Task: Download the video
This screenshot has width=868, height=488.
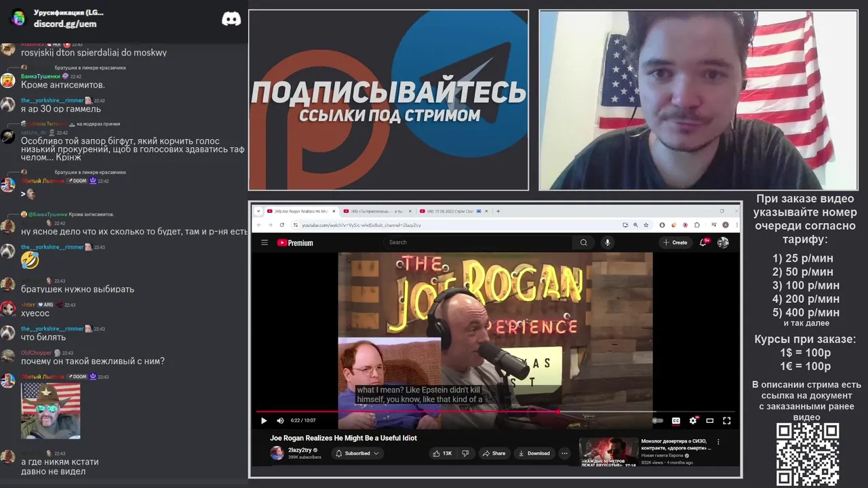Action: pos(534,453)
